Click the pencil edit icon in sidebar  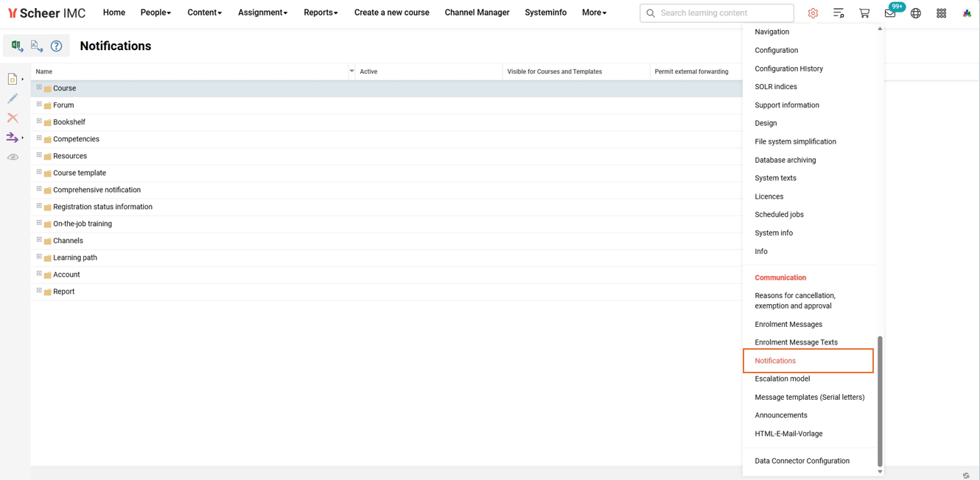click(x=13, y=98)
